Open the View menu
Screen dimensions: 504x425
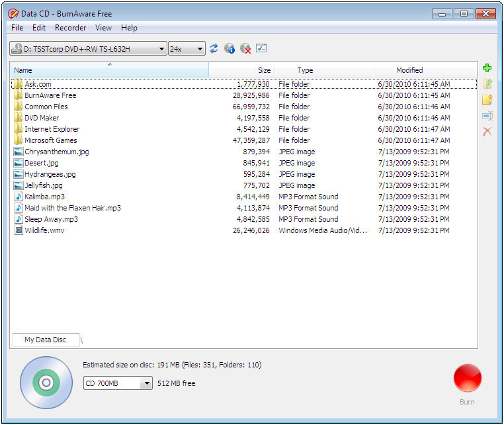pyautogui.click(x=103, y=28)
